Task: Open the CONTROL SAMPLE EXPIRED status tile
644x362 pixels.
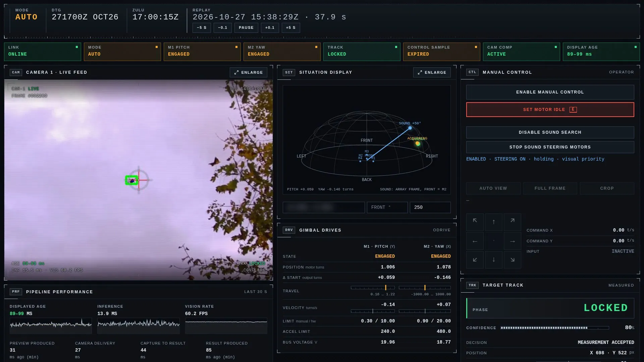Action: click(442, 52)
